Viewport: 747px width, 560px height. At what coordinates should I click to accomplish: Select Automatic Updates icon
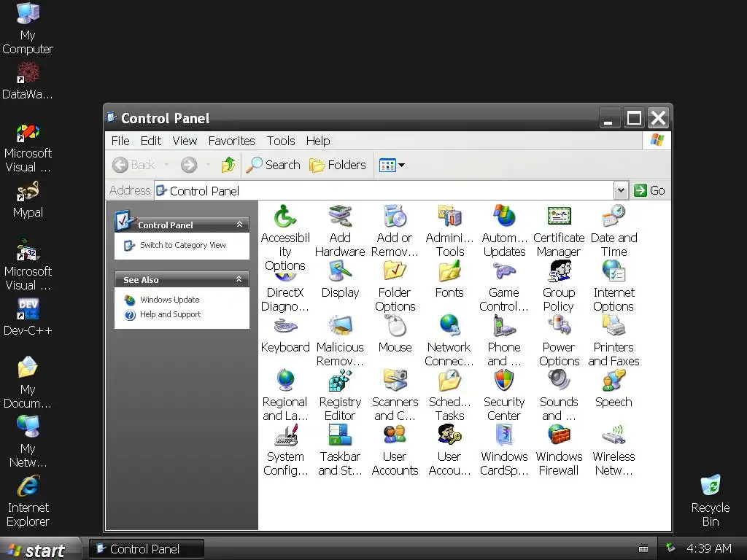coord(504,217)
